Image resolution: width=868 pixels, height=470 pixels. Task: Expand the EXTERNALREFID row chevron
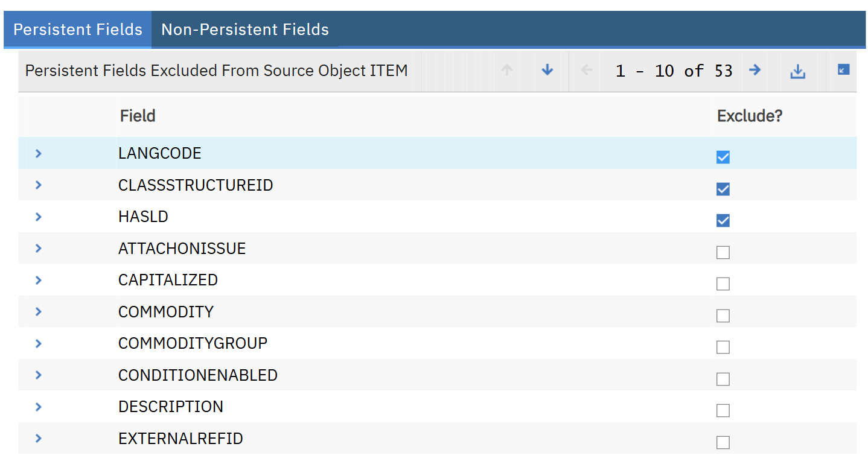point(39,438)
